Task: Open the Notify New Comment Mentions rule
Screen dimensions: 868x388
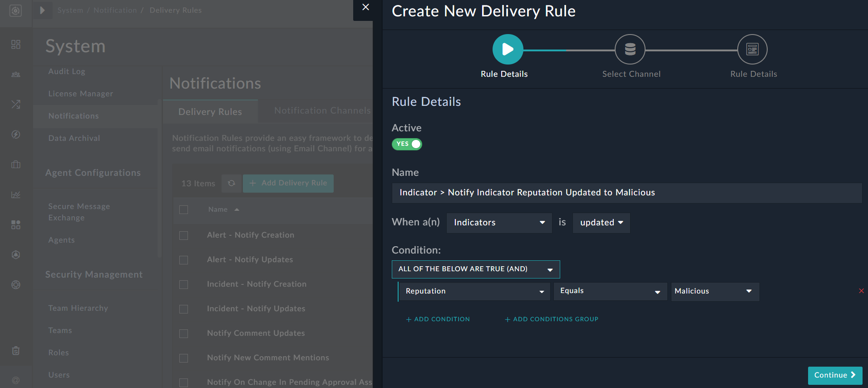Action: pyautogui.click(x=268, y=358)
